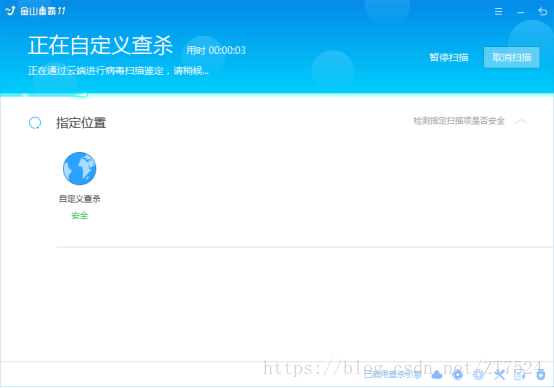The height and width of the screenshot is (388, 554).
Task: Cancel the scan with 取消扫描 button
Action: coord(511,57)
